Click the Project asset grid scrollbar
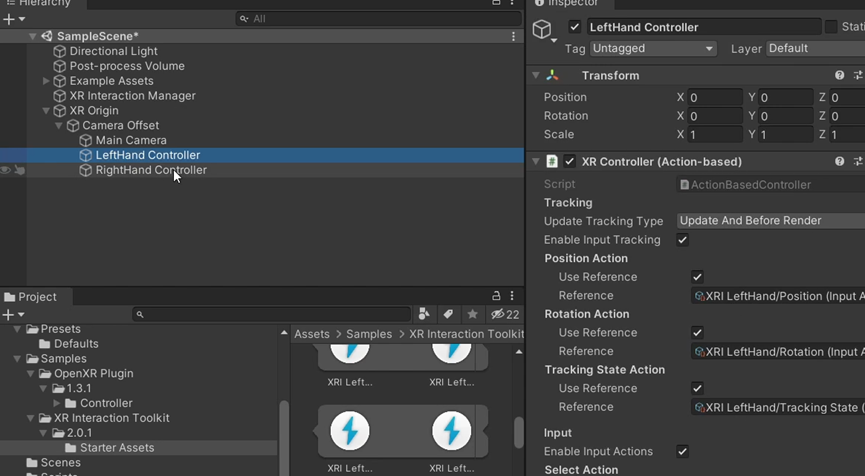This screenshot has height=476, width=865. pos(519,433)
